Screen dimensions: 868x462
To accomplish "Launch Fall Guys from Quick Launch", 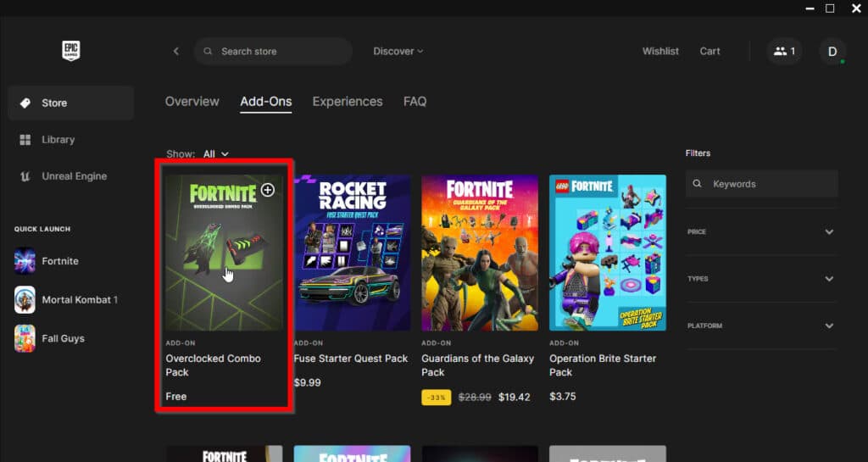I will (x=63, y=338).
